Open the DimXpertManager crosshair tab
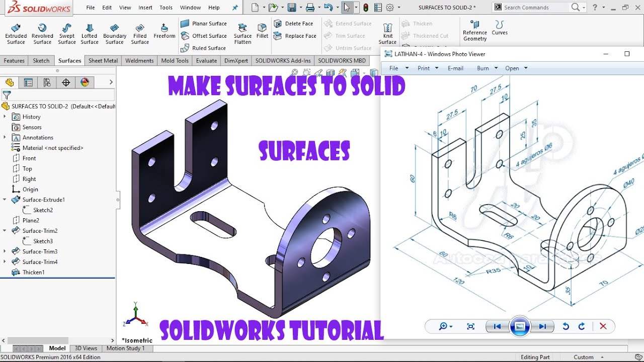The width and height of the screenshot is (644, 362). pyautogui.click(x=66, y=82)
